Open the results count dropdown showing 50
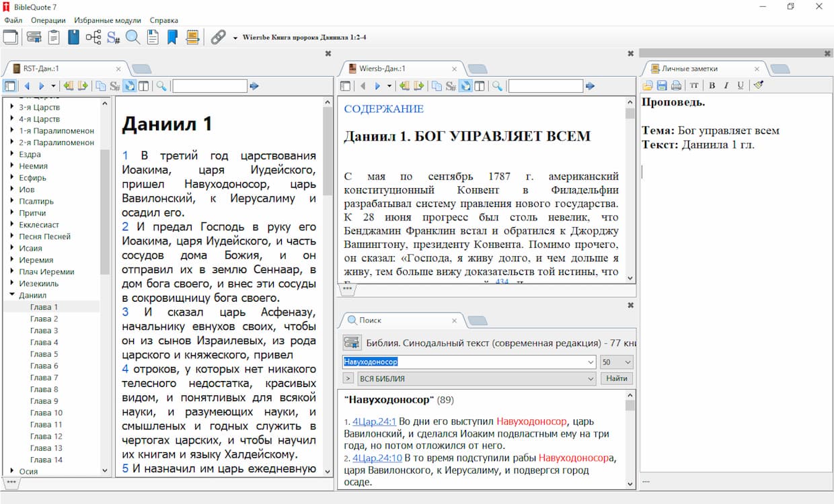Viewport: 834px width, 504px height. pos(616,362)
